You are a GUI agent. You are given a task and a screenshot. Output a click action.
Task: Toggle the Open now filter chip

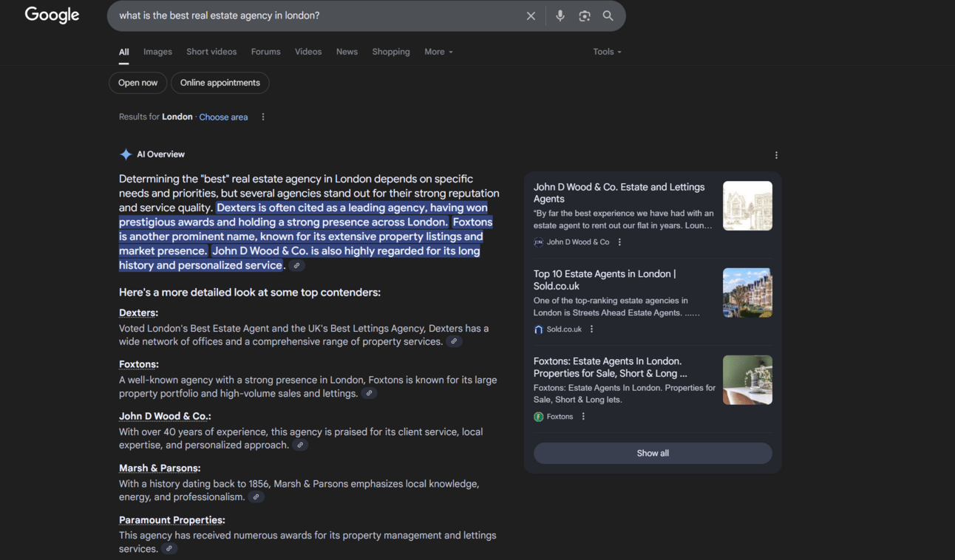pyautogui.click(x=138, y=83)
